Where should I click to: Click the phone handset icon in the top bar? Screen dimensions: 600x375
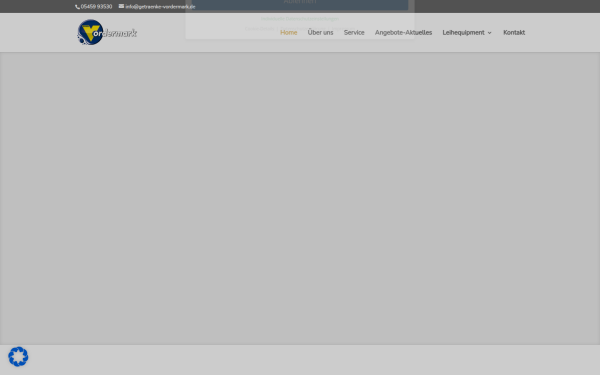click(77, 7)
